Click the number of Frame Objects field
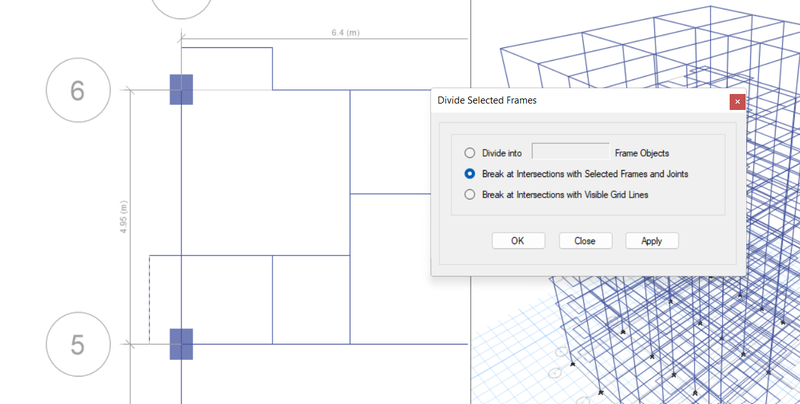 click(570, 152)
